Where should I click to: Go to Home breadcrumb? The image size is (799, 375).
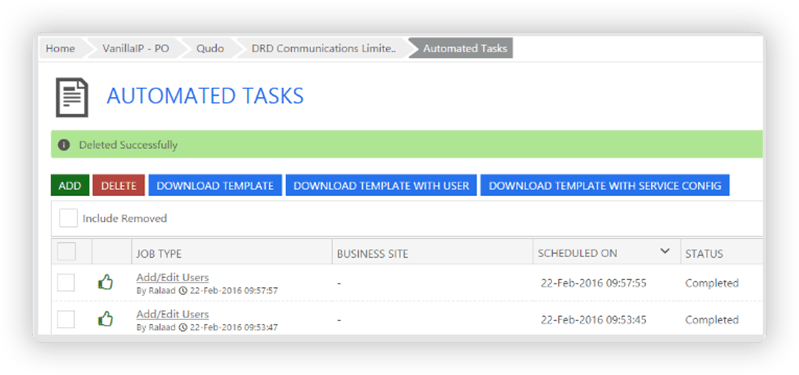point(60,49)
